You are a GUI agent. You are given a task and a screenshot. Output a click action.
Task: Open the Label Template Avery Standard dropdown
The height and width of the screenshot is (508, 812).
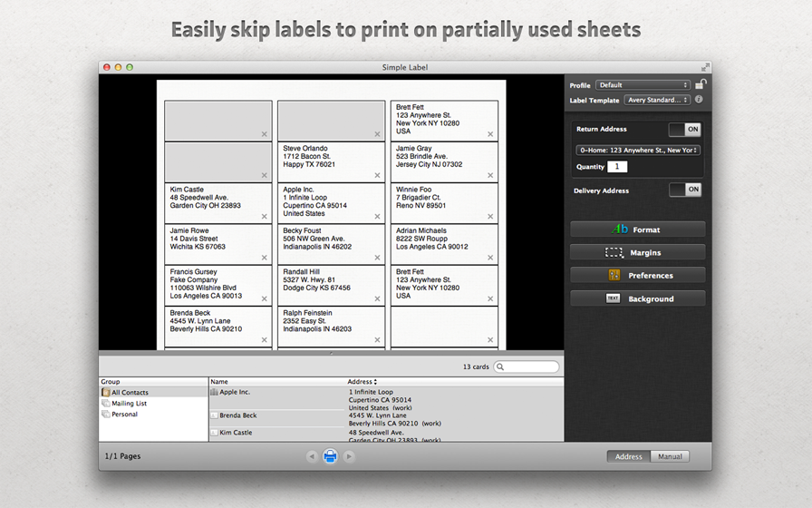tap(657, 100)
